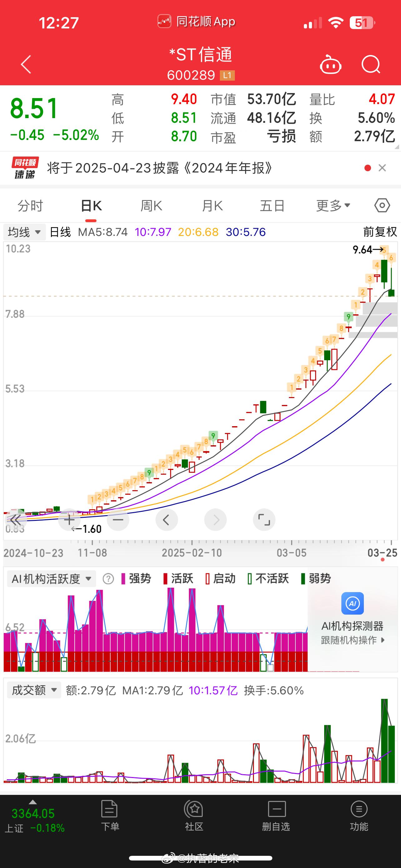Tap the back arrow in header
The image size is (401, 868).
26,64
